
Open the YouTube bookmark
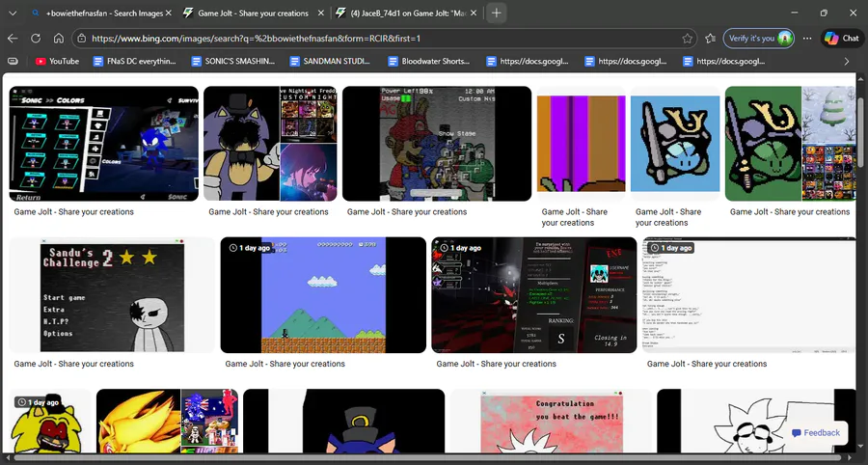[x=57, y=62]
